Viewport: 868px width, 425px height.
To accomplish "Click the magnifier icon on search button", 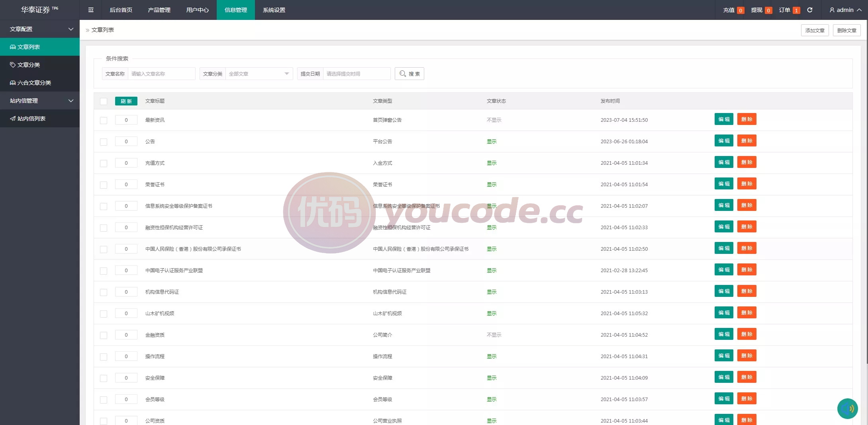I will [x=403, y=74].
